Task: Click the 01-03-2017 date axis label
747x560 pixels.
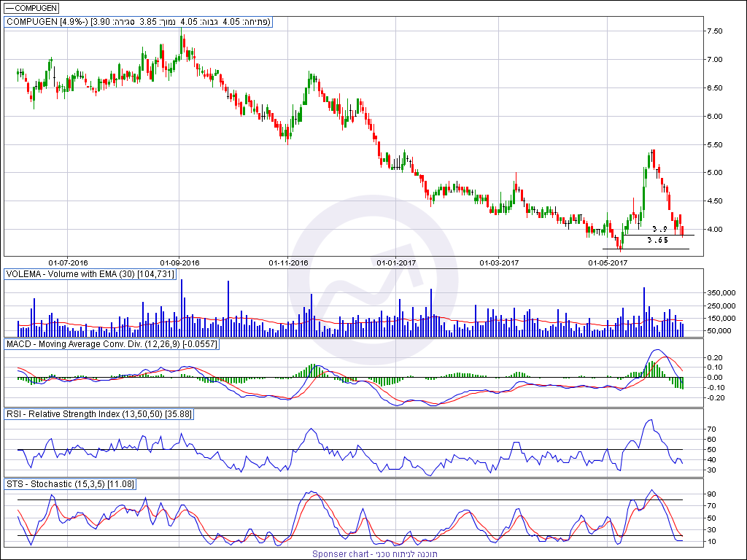Action: [499, 262]
